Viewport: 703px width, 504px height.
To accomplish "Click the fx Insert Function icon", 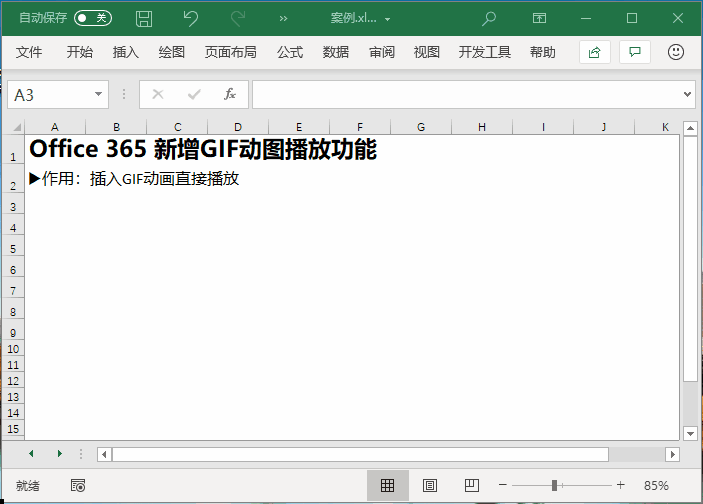I will point(229,94).
